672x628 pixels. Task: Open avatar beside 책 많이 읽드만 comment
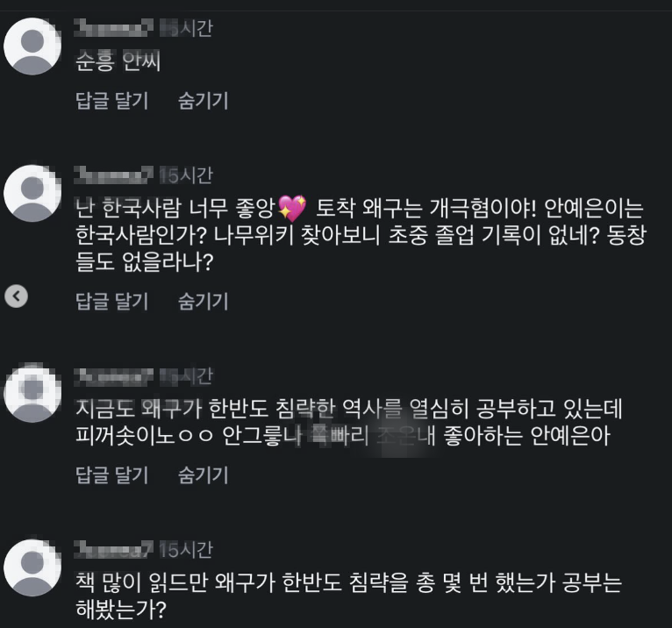click(32, 567)
